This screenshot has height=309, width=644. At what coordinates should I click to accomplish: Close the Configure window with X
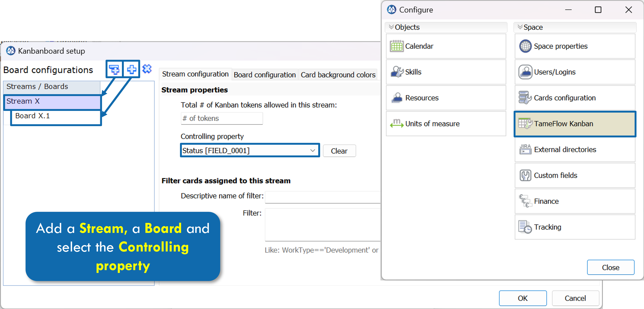(628, 10)
